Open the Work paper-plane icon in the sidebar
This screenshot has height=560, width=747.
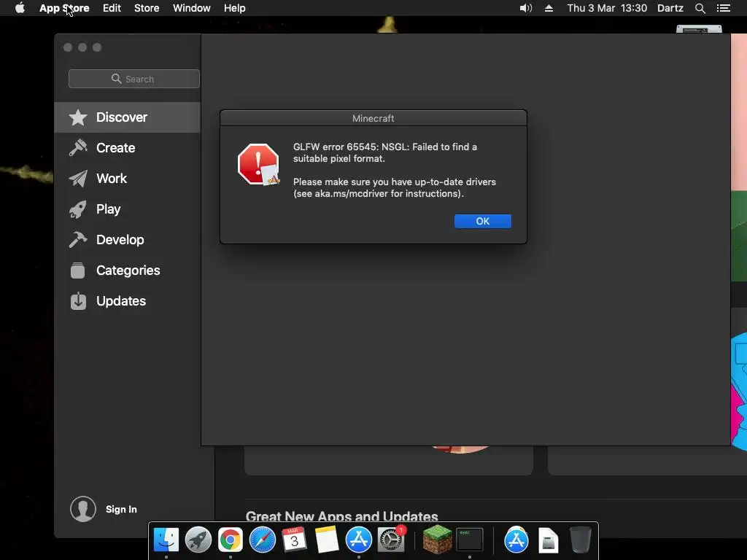click(x=78, y=179)
